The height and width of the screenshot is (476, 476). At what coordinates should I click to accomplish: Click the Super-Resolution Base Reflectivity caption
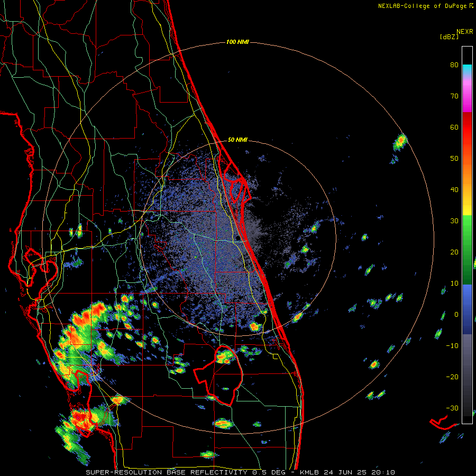pos(240,472)
